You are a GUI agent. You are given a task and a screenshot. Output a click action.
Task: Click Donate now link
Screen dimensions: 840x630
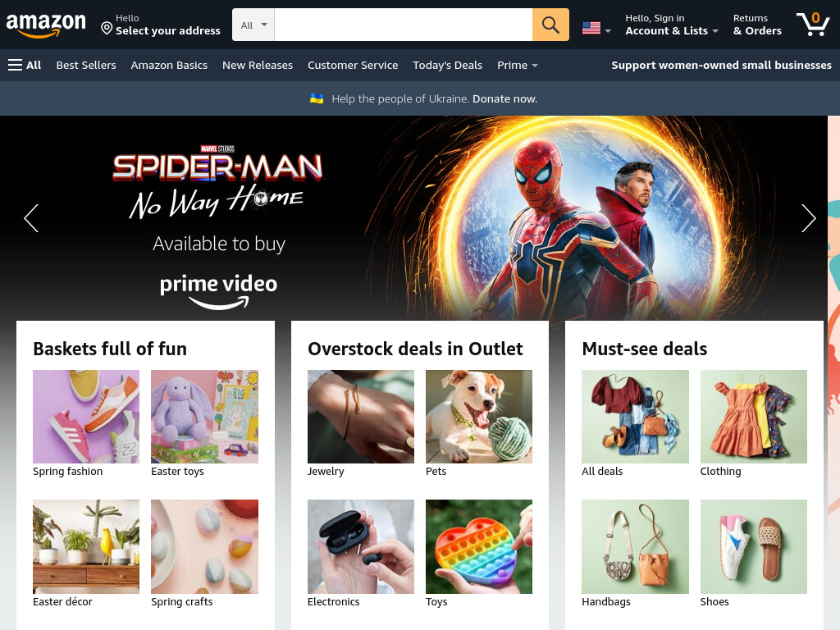(504, 98)
